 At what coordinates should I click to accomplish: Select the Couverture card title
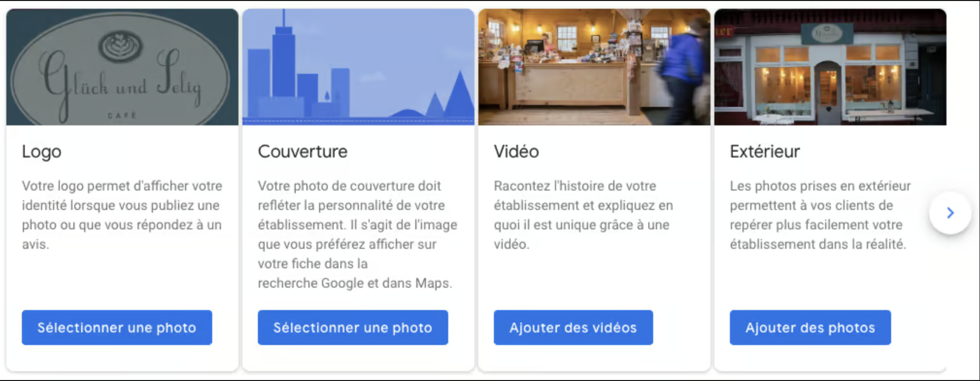(303, 152)
